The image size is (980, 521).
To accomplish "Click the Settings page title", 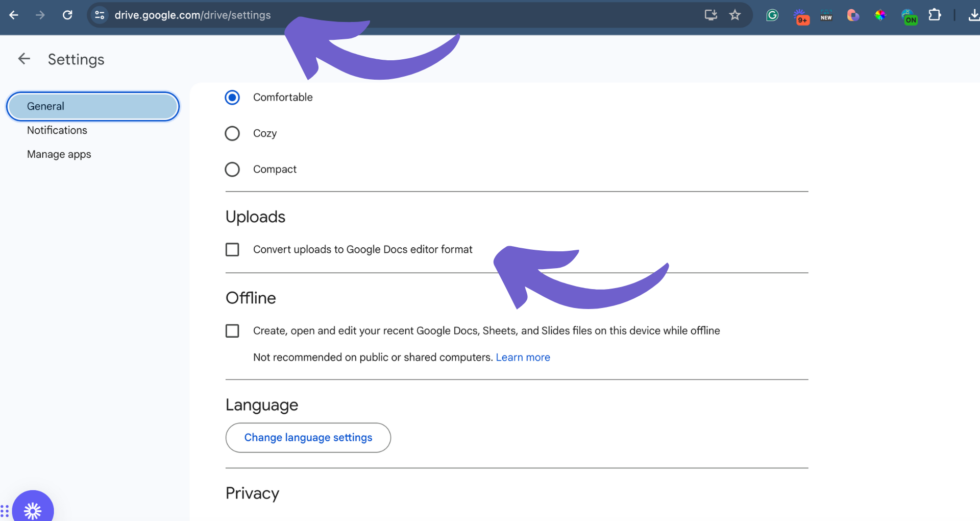I will [76, 60].
